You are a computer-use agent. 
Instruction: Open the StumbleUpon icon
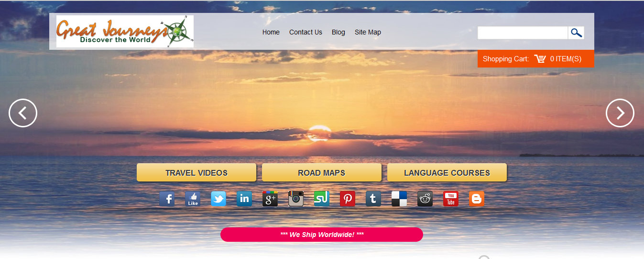point(322,199)
